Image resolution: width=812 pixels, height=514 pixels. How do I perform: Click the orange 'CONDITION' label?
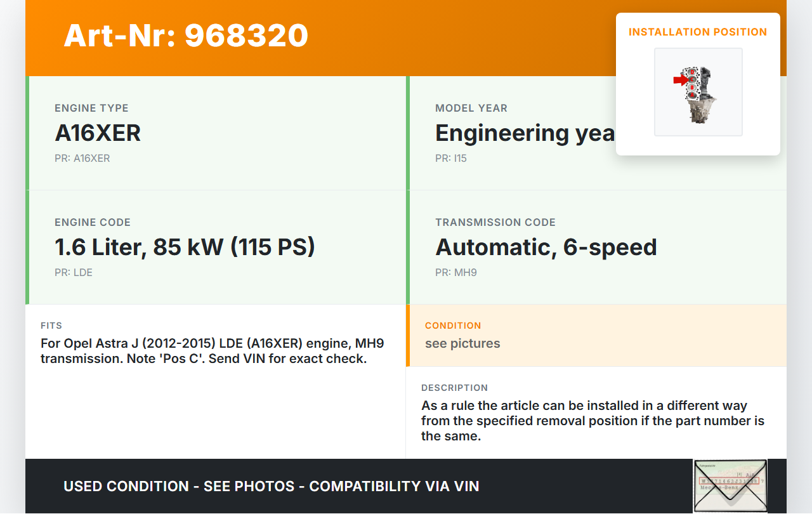pos(453,326)
